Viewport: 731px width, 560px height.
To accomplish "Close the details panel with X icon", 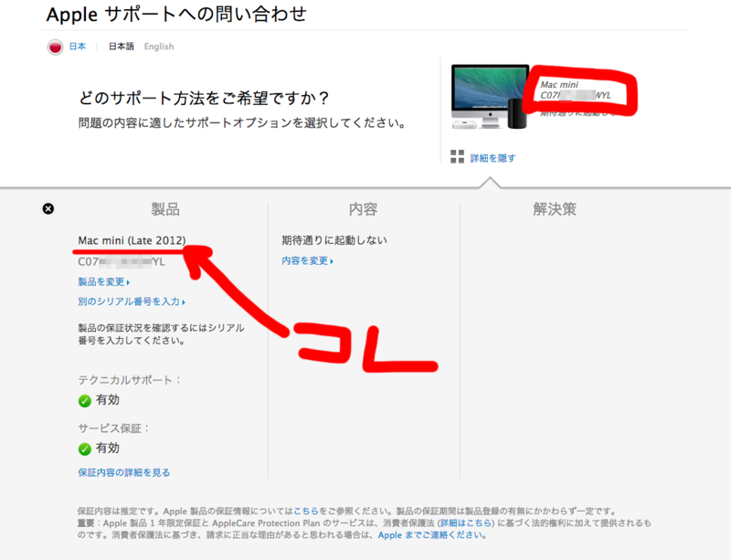I will pyautogui.click(x=48, y=208).
